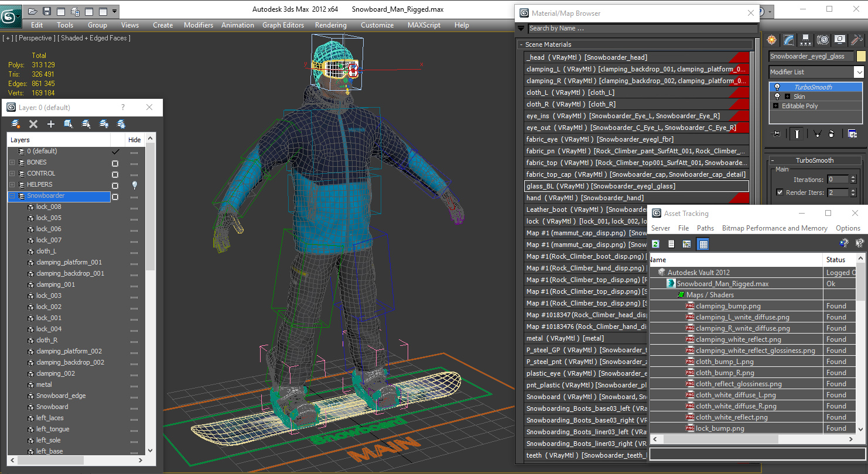Image resolution: width=868 pixels, height=474 pixels.
Task: Open the MAXScript menu
Action: click(424, 25)
